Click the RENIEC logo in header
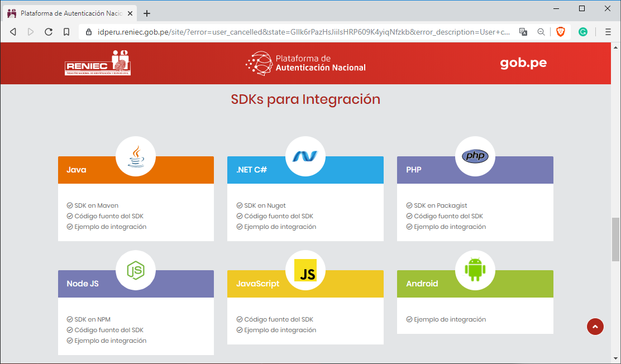Viewport: 621px width, 364px height. [x=98, y=63]
